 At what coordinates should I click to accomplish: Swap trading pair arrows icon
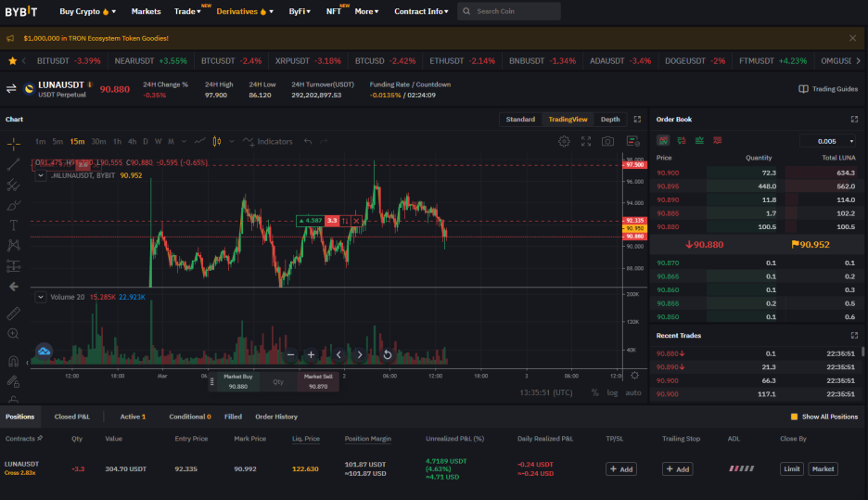(11, 89)
